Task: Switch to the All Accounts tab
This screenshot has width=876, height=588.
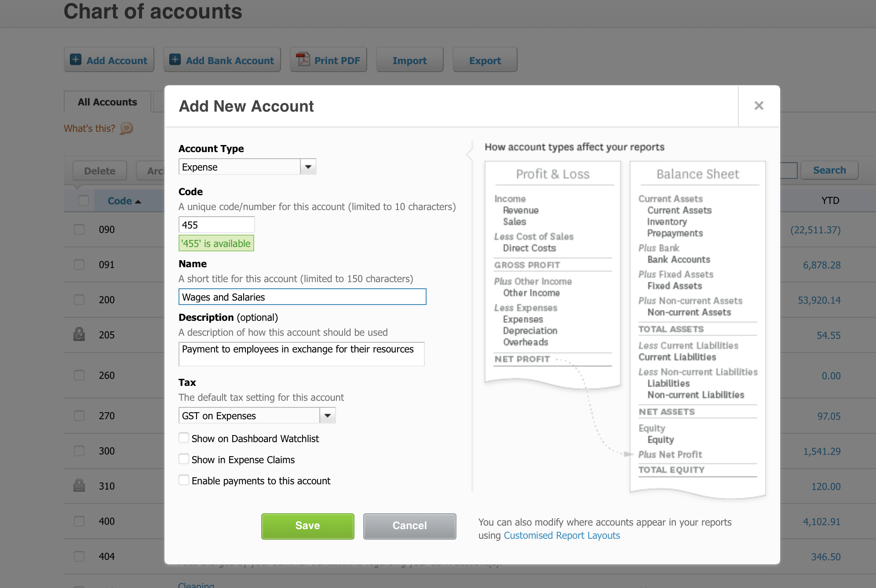Action: click(107, 102)
